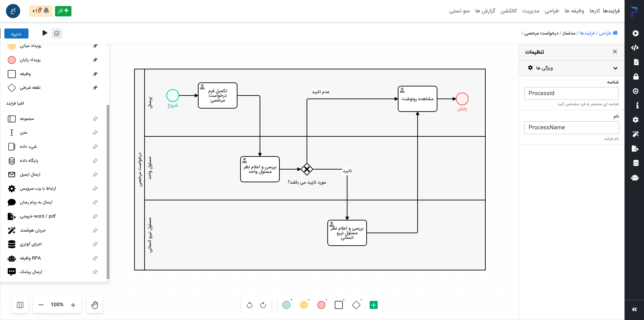The image size is (644, 320).
Task: Toggle pin for نقطه شرطی item
Action: coord(95,88)
